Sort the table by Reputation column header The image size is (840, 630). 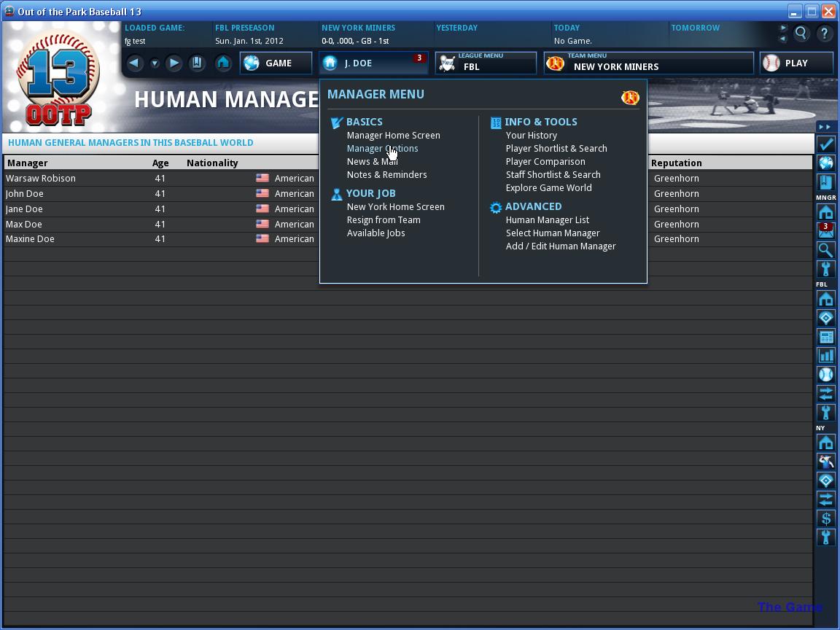tap(676, 163)
